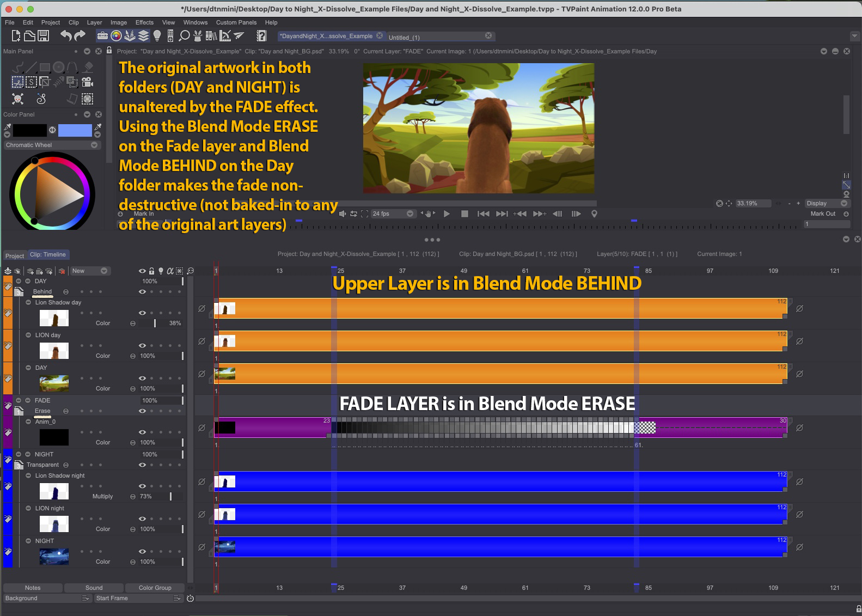The width and height of the screenshot is (862, 616).
Task: Collapse the FADE folder expander
Action: (x=19, y=400)
